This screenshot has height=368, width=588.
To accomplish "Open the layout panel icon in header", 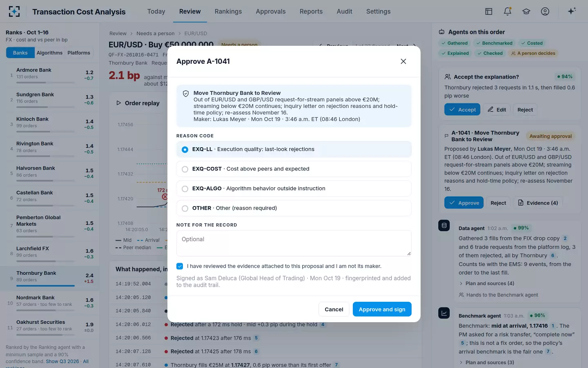I will (x=489, y=11).
